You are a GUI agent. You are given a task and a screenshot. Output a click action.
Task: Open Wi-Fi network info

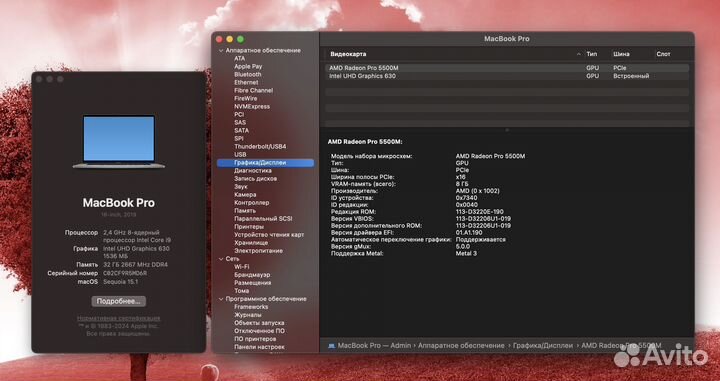pos(242,267)
